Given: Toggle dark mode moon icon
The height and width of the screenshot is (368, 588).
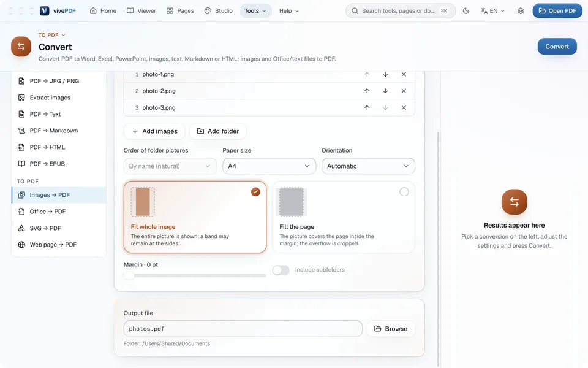Looking at the screenshot, I should point(466,11).
